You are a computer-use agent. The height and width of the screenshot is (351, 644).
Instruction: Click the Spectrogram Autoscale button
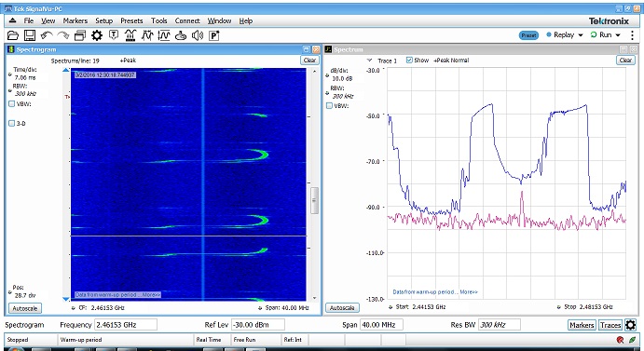25,308
